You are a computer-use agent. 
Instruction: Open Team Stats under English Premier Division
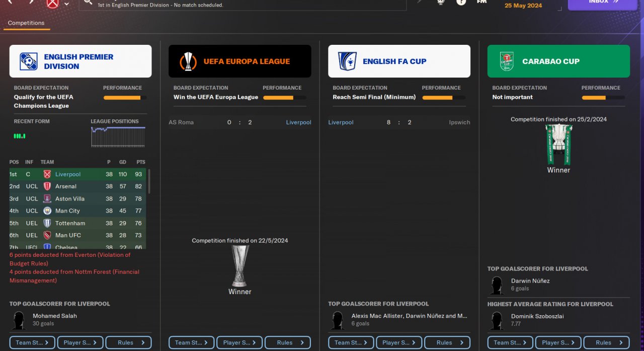[x=32, y=342]
